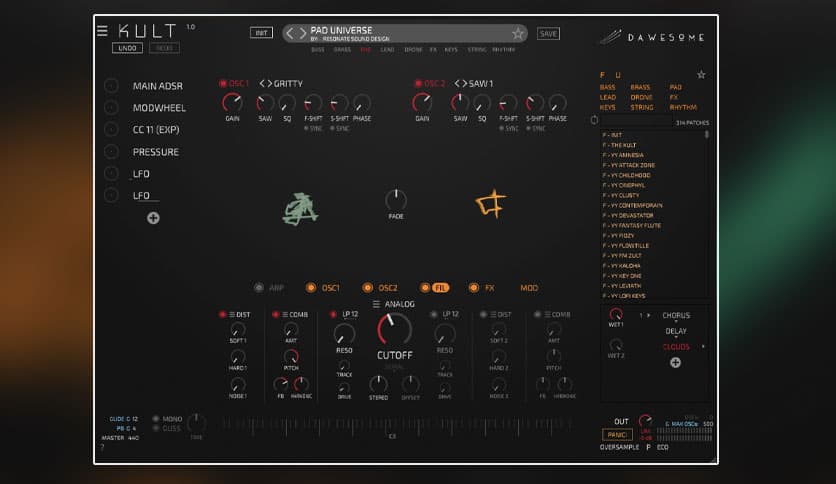Enable the second LP 12 filter
The width and height of the screenshot is (836, 484).
click(x=433, y=314)
